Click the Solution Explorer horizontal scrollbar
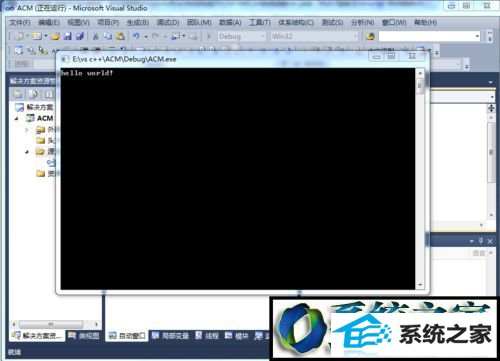This screenshot has width=500, height=361. pos(51,324)
